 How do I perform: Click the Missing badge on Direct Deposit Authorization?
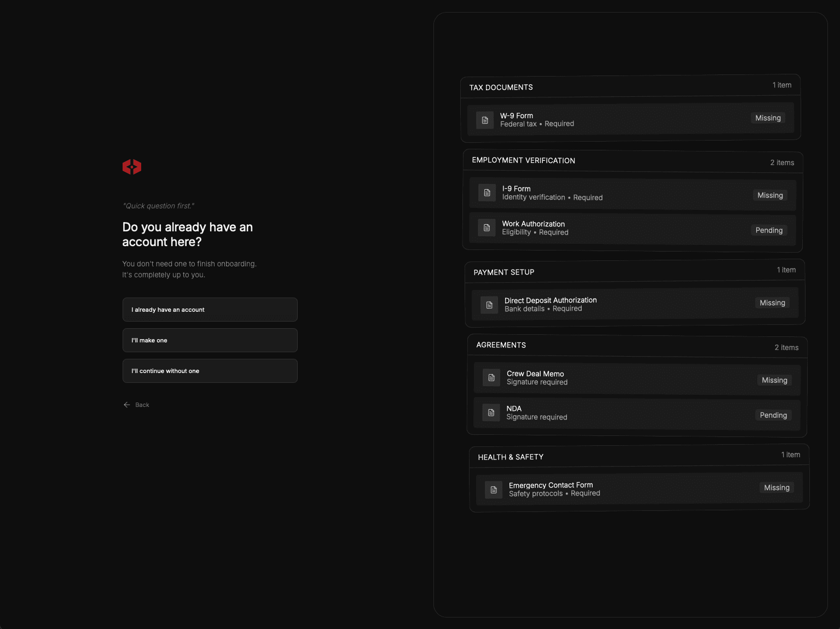[772, 303]
